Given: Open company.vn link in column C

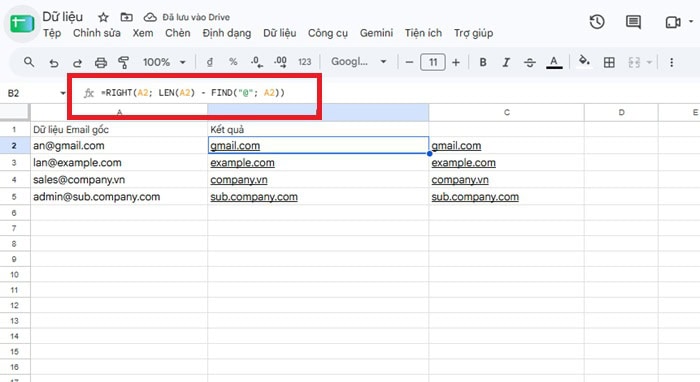Looking at the screenshot, I should (x=460, y=180).
